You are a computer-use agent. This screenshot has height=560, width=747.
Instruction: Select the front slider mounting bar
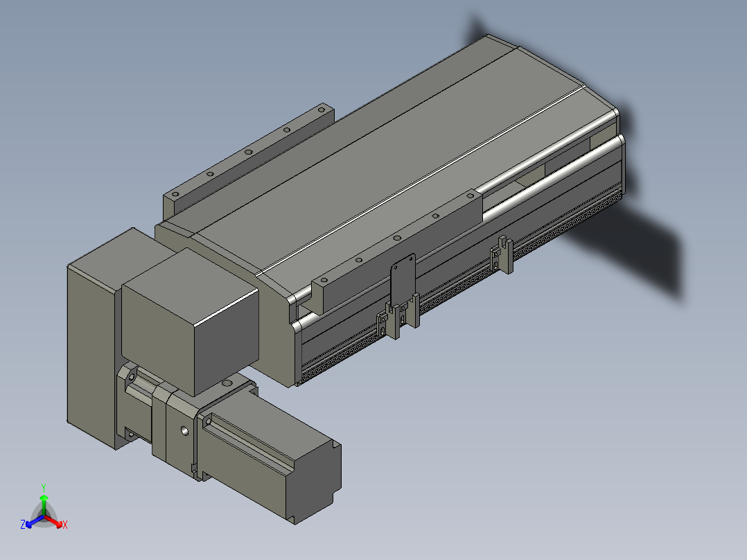(397, 249)
